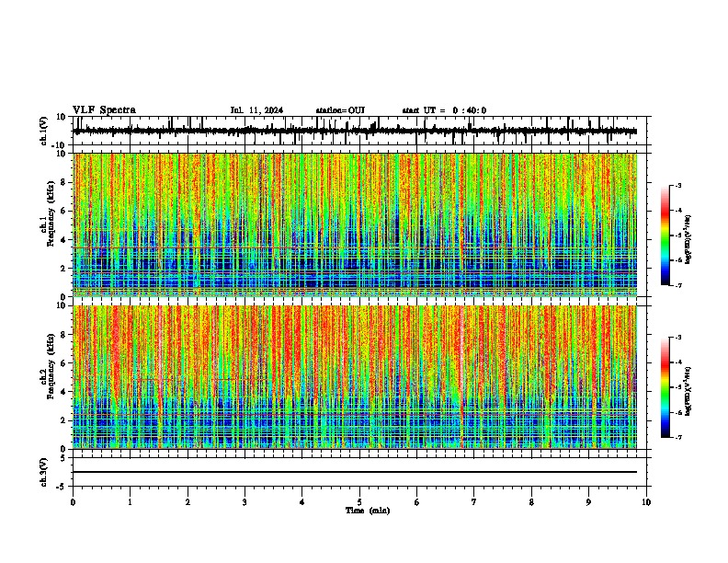
Task: Click the "-7" label on ch.2 color scale
Action: [678, 438]
